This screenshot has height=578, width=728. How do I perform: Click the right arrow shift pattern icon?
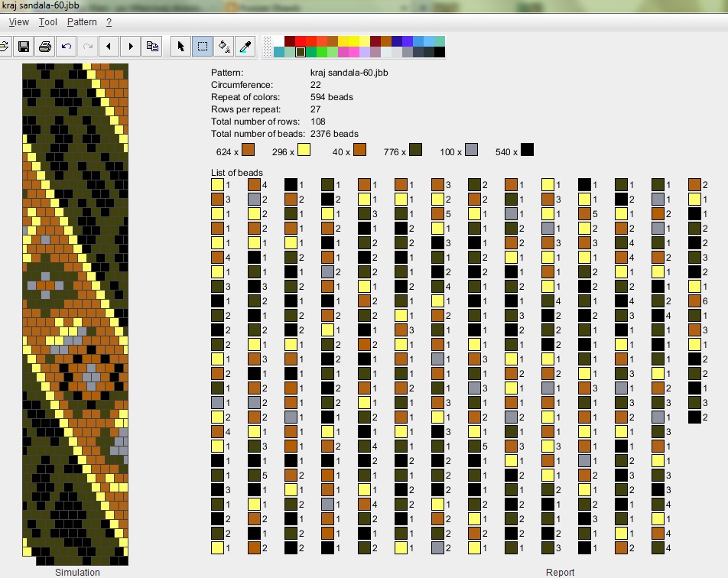131,47
